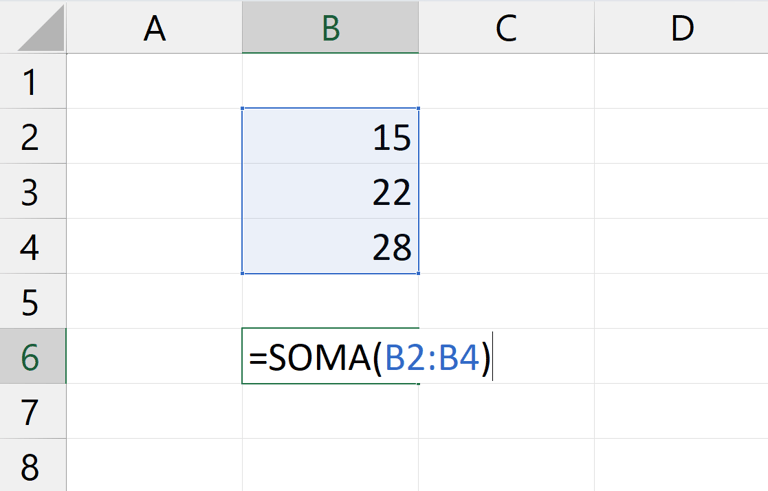Screen dimensions: 768x491
Task: Select row 7 header
Action: click(x=30, y=412)
